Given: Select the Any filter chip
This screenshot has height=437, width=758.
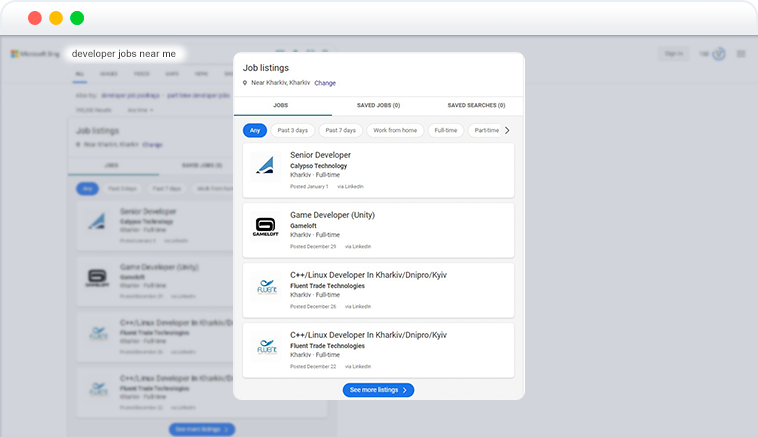Looking at the screenshot, I should 255,131.
